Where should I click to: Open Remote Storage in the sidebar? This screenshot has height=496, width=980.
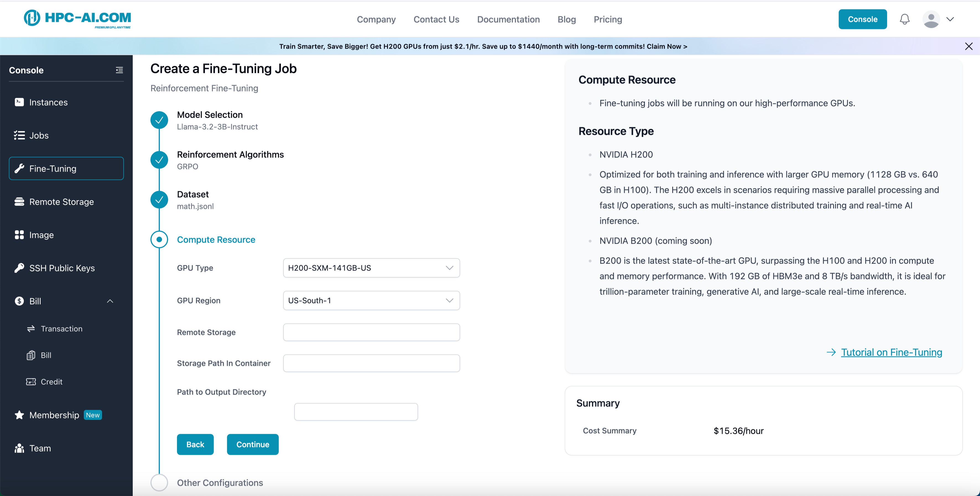point(61,202)
